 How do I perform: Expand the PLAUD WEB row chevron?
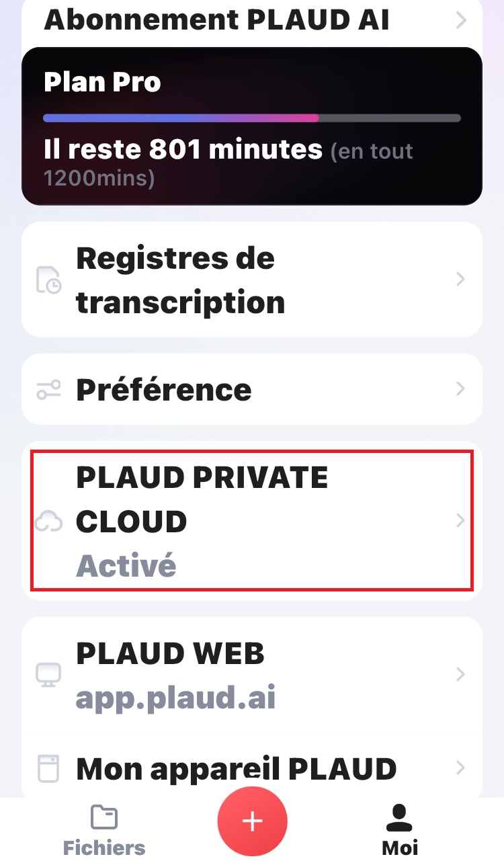[460, 674]
